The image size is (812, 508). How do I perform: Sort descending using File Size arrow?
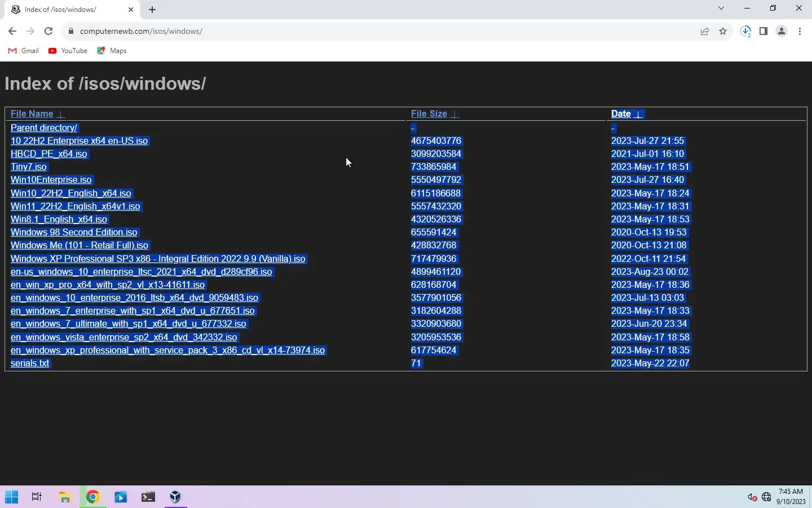click(454, 114)
